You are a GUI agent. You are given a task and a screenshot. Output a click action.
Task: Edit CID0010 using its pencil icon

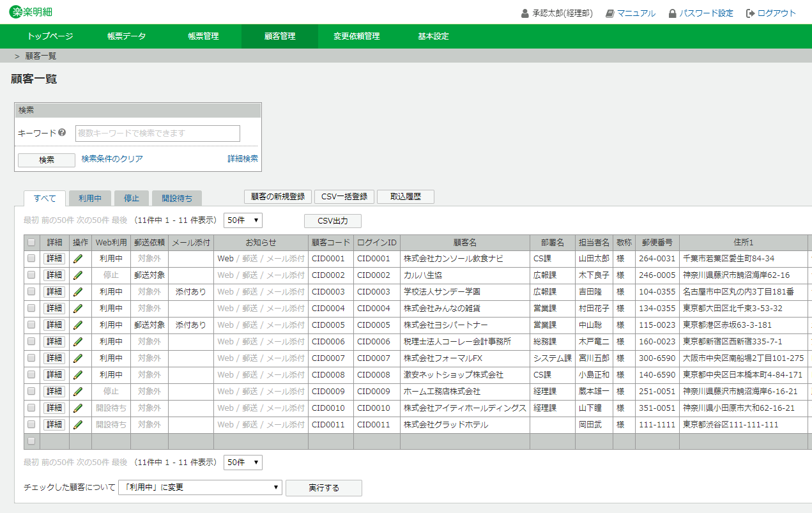(x=79, y=408)
